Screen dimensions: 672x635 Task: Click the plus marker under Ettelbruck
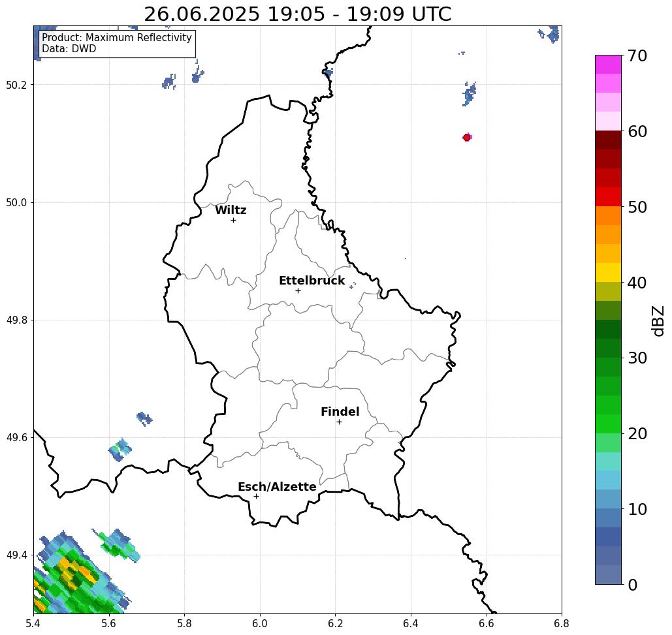pos(298,290)
